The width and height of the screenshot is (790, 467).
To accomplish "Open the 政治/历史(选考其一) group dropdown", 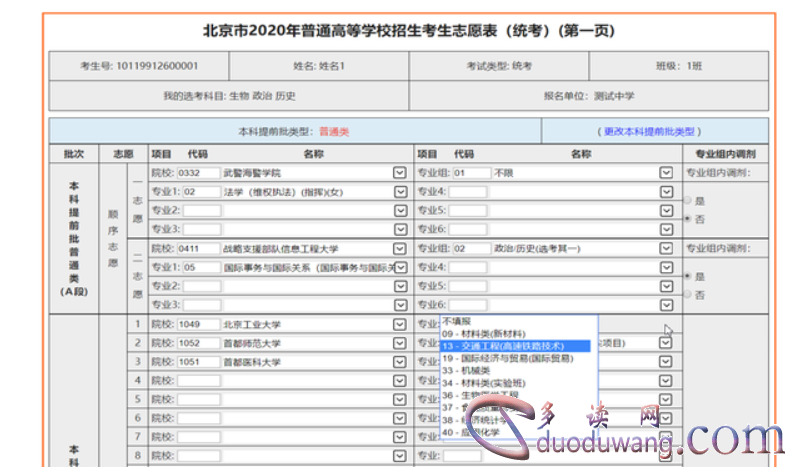I will [666, 249].
